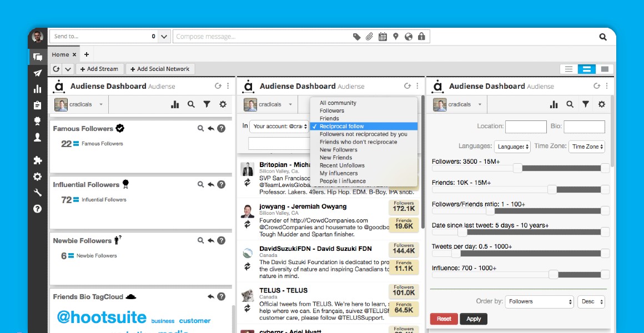Open the Your account dropdown
644x333 pixels.
tap(279, 127)
